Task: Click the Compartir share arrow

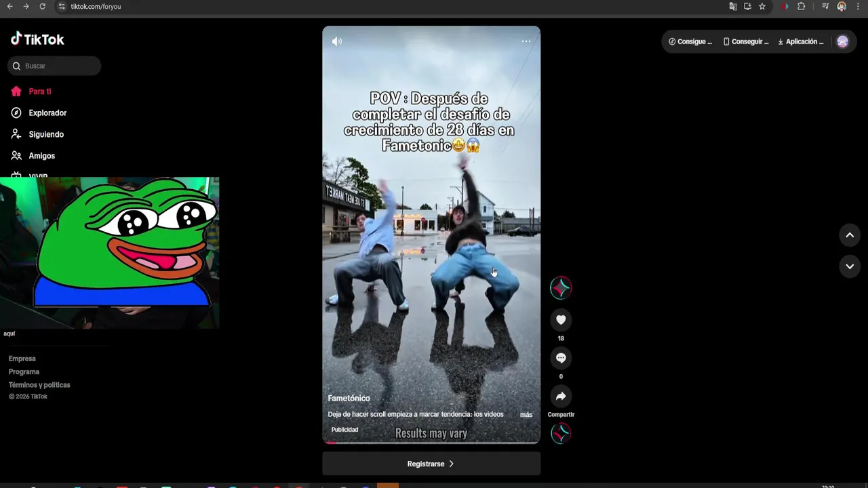Action: click(561, 396)
